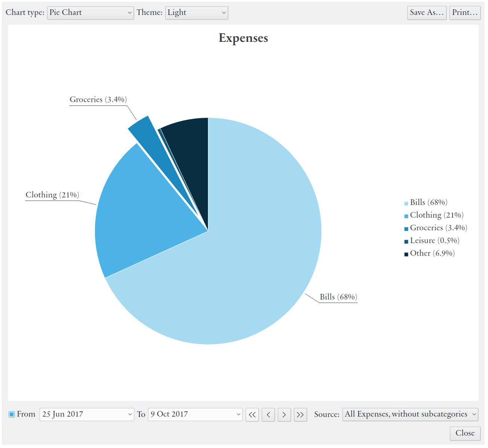Viewport: 488px width, 448px height.
Task: Open the Chart type dropdown
Action: (x=90, y=13)
